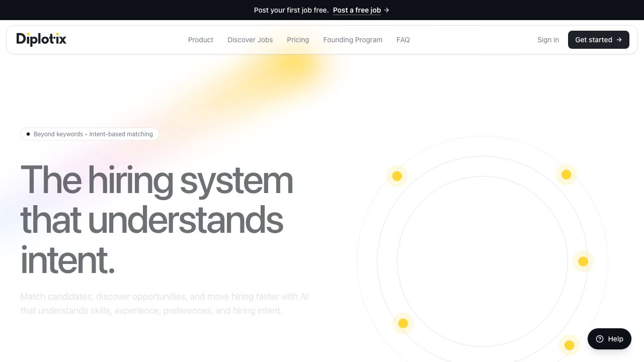644x362 pixels.
Task: Open the Pricing page
Action: pyautogui.click(x=298, y=40)
